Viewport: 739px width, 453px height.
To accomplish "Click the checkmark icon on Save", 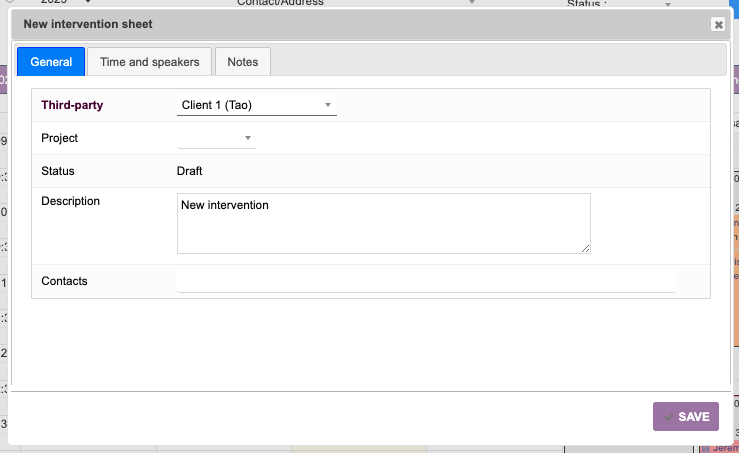I will pos(668,417).
